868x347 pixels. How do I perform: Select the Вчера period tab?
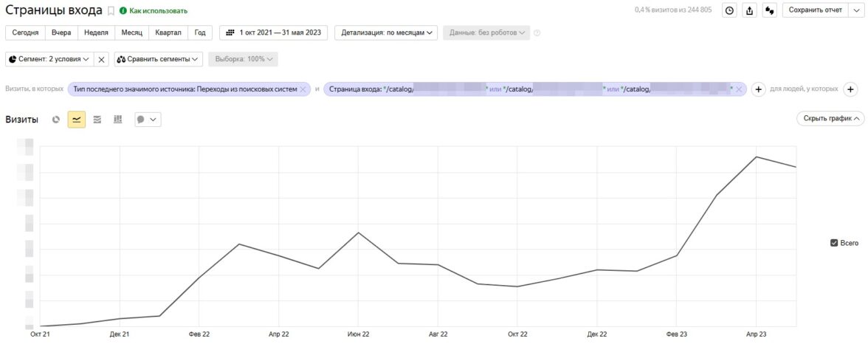[x=61, y=32]
